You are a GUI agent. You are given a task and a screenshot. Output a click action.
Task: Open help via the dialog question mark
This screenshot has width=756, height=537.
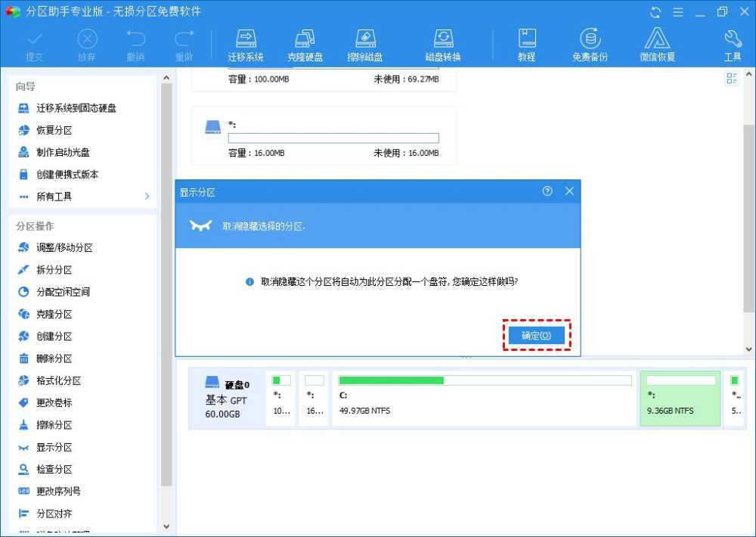tap(547, 191)
